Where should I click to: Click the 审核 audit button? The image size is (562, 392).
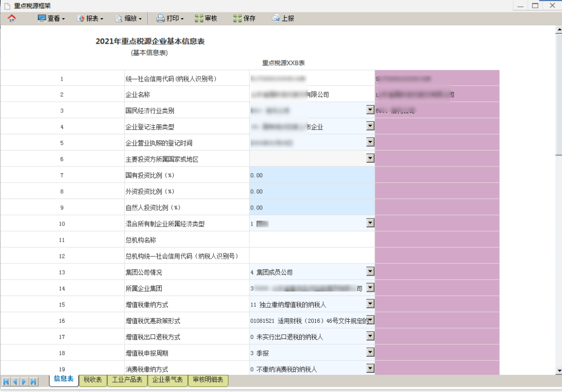click(206, 18)
